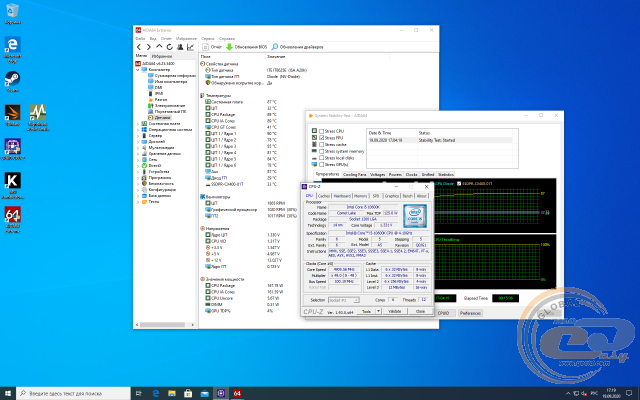The width and height of the screenshot is (640, 400).
Task: Switch to Caches tab in CPU-Z
Action: pyautogui.click(x=324, y=196)
